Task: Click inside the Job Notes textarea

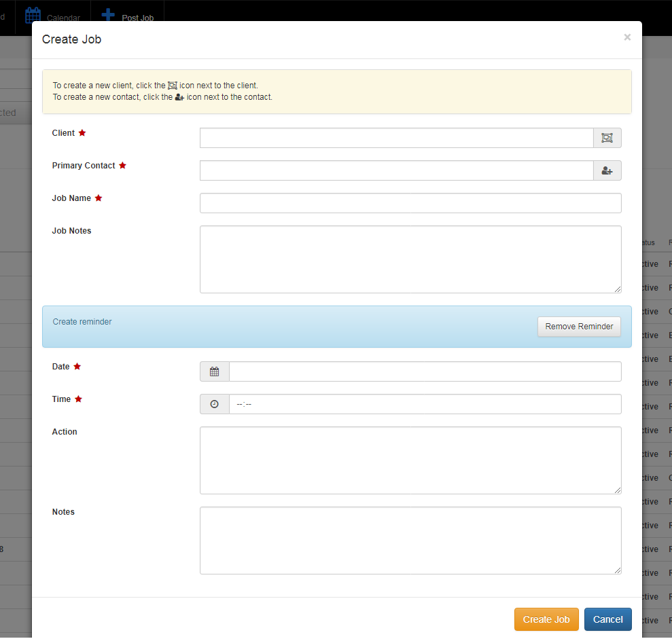Action: click(410, 259)
